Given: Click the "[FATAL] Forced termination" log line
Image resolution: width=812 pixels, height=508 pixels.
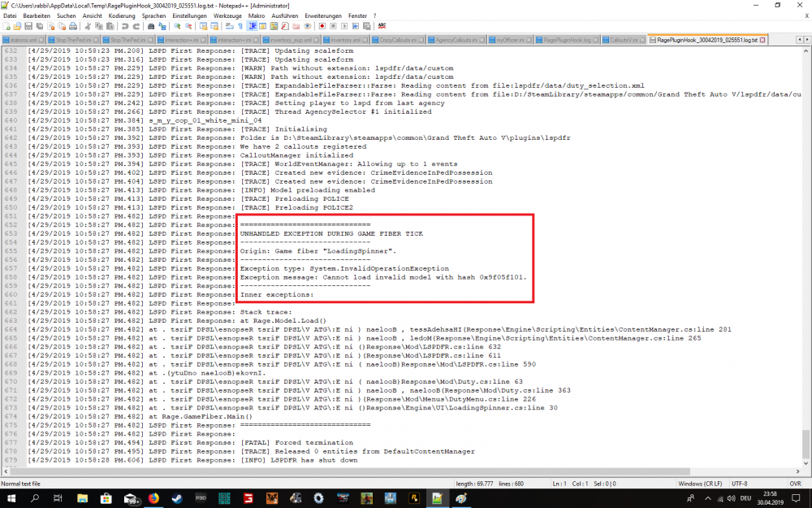Looking at the screenshot, I should click(296, 443).
